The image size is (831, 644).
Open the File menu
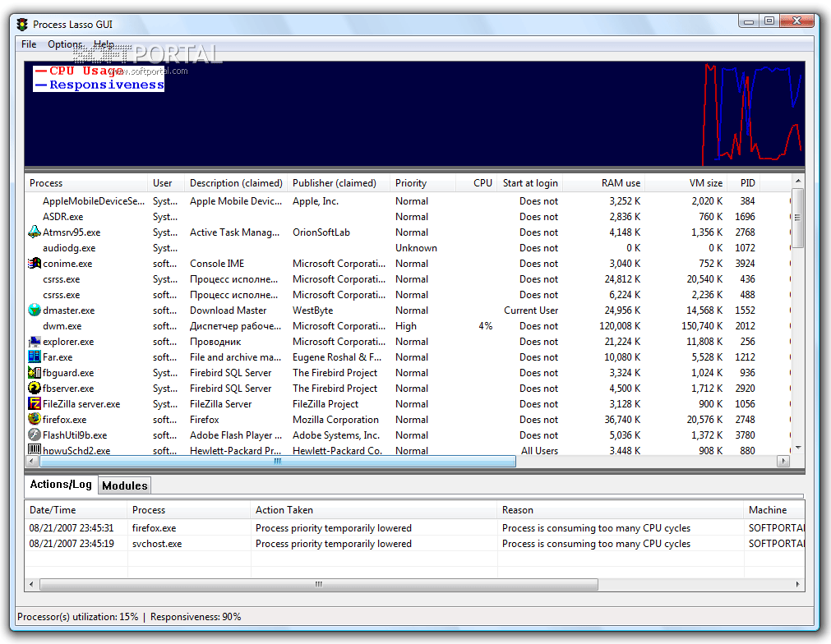pos(29,44)
